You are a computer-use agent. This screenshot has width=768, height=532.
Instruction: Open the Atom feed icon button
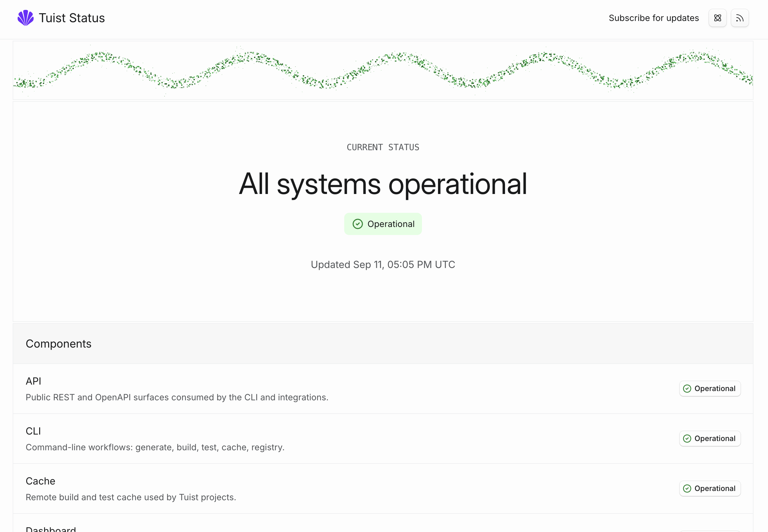(718, 18)
